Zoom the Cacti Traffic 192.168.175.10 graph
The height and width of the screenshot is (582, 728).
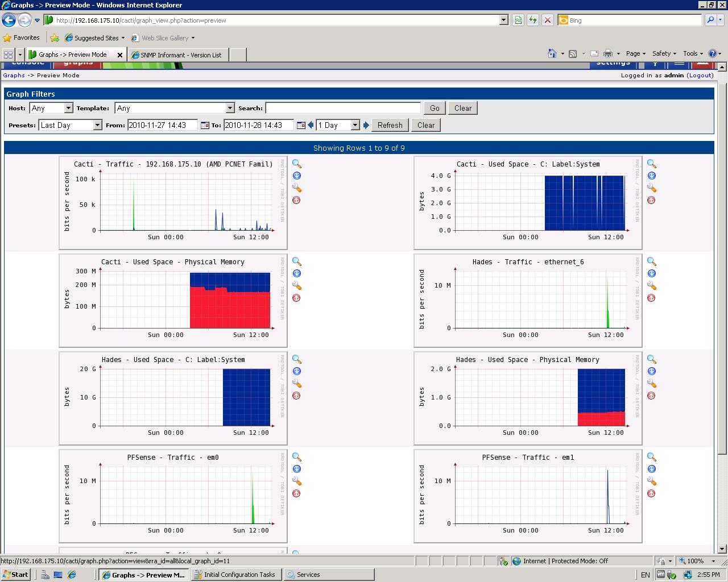pos(296,164)
